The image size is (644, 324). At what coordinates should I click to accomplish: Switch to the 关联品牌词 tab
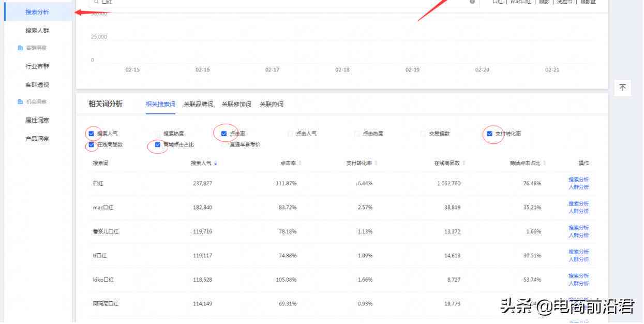tap(199, 104)
